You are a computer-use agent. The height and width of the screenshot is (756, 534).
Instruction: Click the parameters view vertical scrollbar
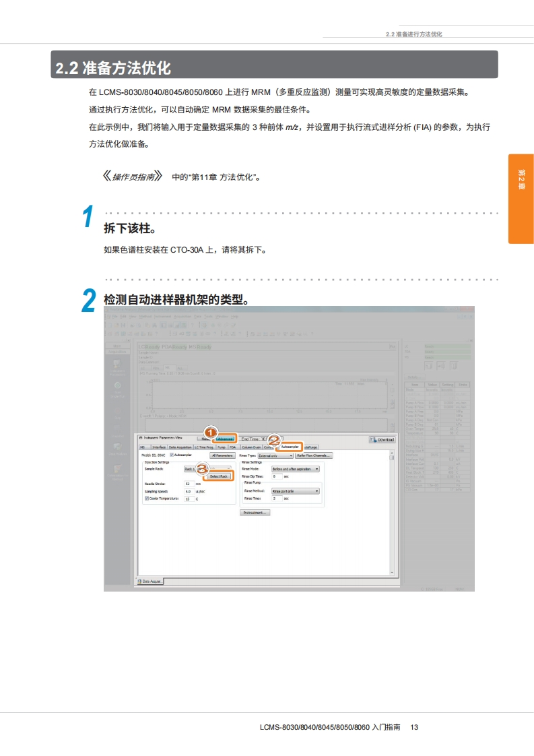[x=393, y=512]
